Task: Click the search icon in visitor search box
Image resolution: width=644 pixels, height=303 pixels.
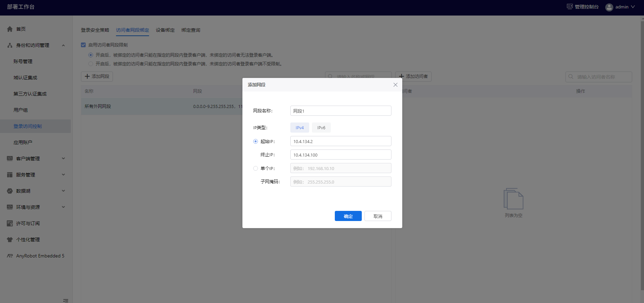Action: click(x=571, y=77)
